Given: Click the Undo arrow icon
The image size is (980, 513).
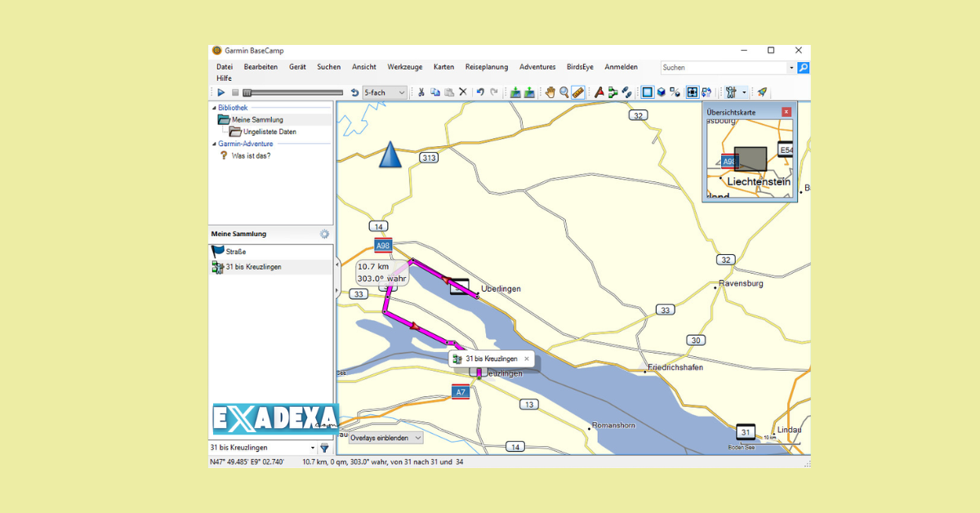Looking at the screenshot, I should click(x=480, y=92).
